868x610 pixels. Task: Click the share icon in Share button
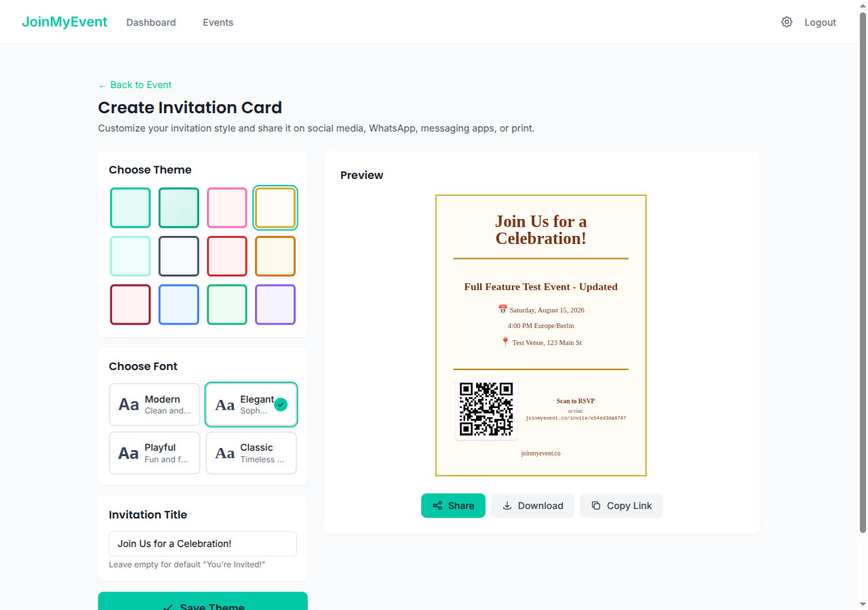(x=437, y=506)
